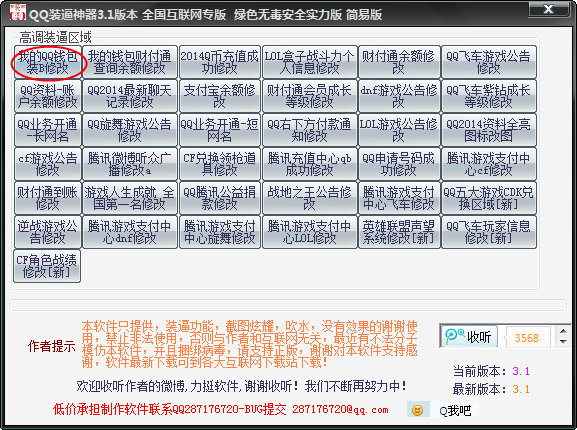577x430 pixels.
Task: Select 支付宝余额修改 button
Action: click(220, 96)
